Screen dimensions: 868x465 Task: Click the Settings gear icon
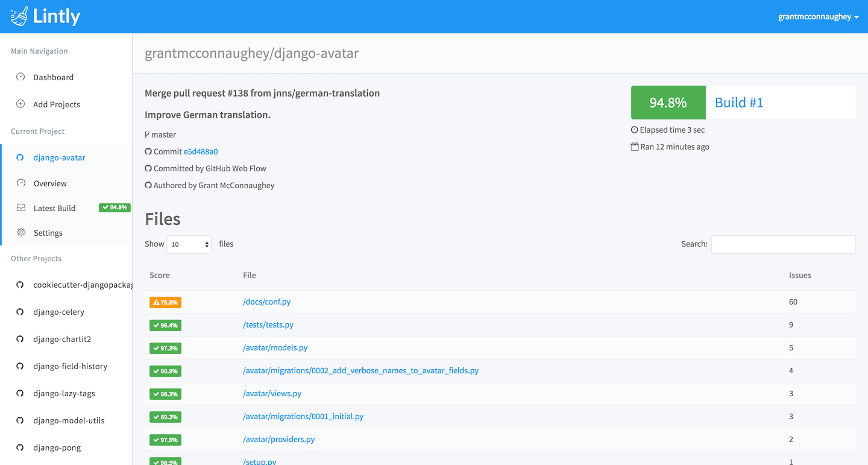pos(21,233)
